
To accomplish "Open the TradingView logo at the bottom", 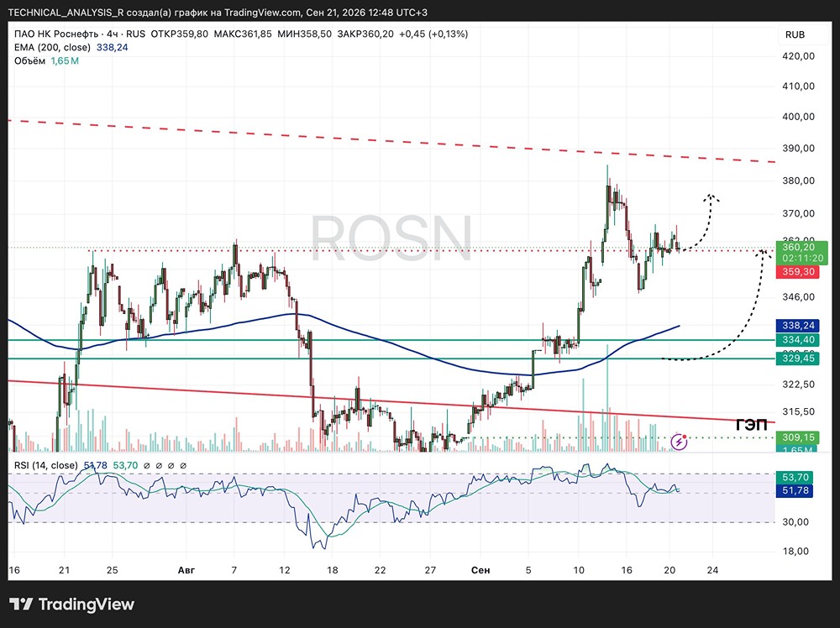I will [71, 604].
